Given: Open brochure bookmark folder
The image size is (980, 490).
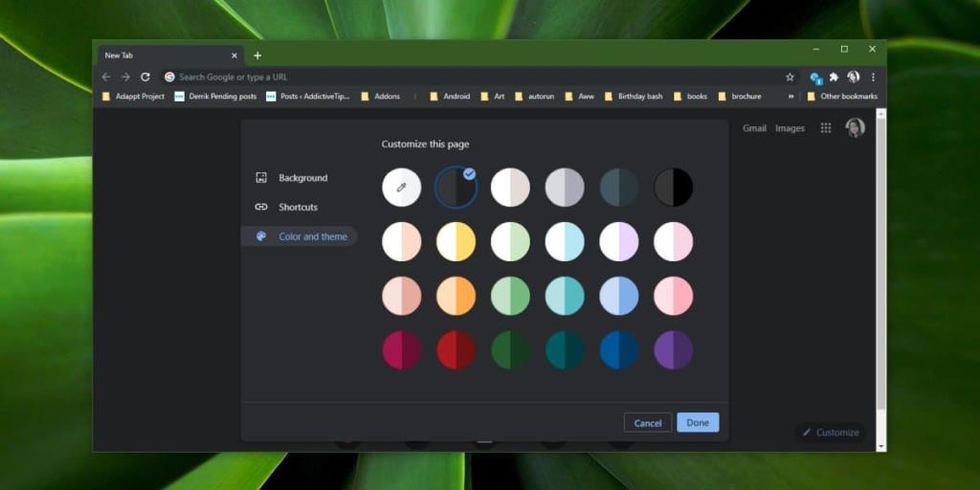Looking at the screenshot, I should pos(740,97).
